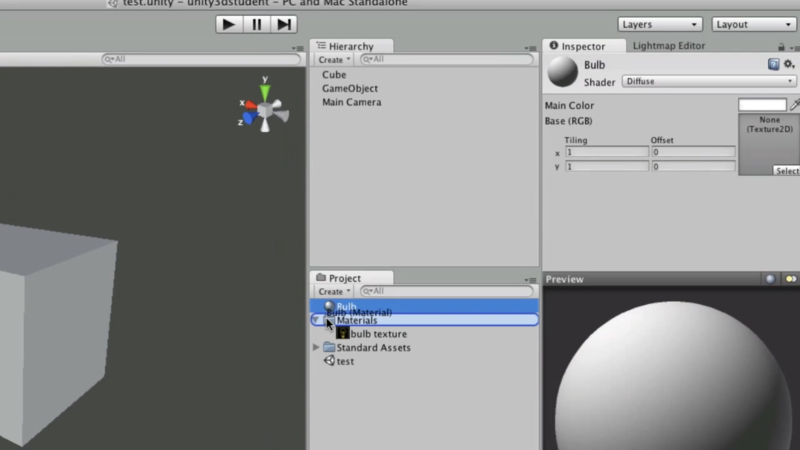Open the Main Color swatch

tap(762, 105)
